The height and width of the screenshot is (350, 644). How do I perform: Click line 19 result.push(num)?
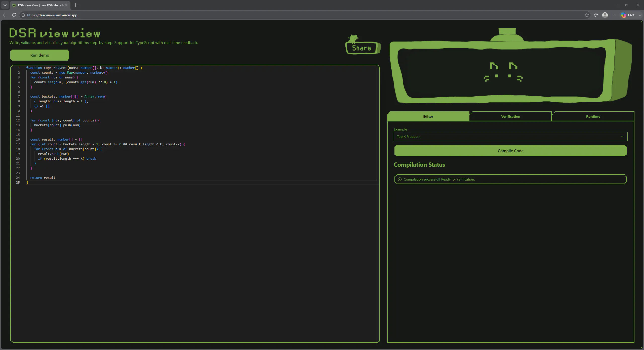coord(53,154)
